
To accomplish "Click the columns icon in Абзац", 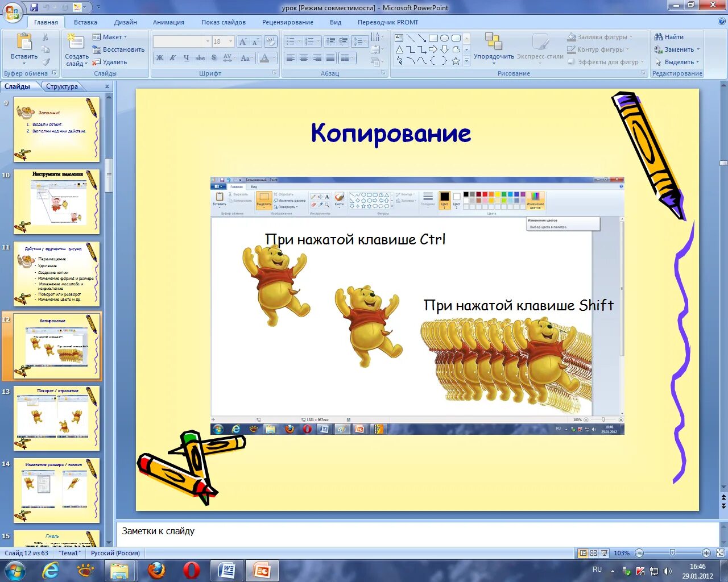I will tap(346, 58).
